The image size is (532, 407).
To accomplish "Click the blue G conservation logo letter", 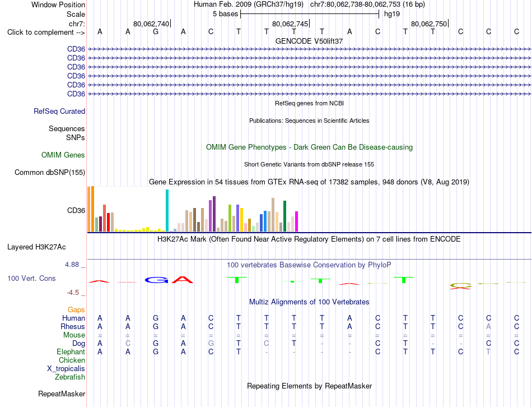I will (156, 280).
